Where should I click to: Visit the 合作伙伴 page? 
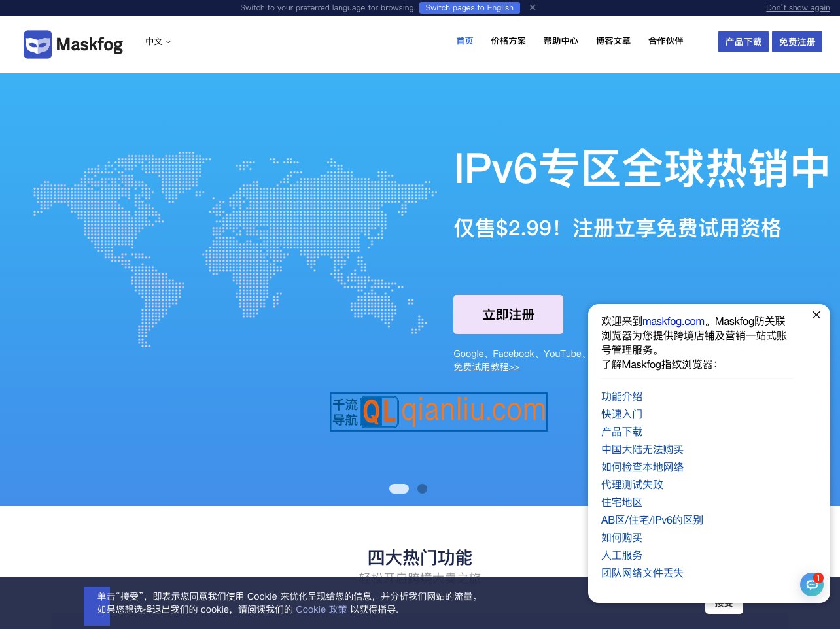click(x=665, y=41)
